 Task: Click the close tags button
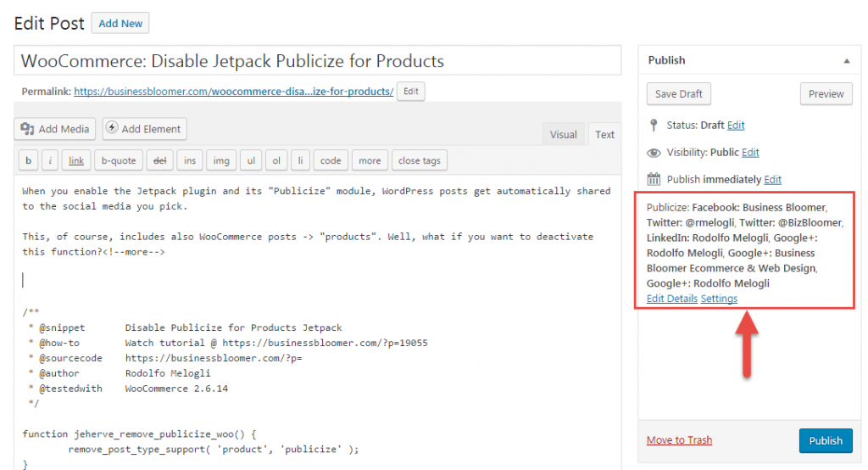click(x=419, y=160)
